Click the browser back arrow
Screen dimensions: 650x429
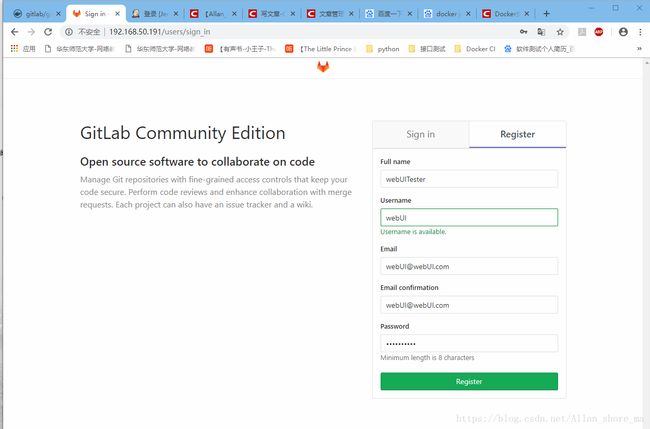pyautogui.click(x=15, y=32)
